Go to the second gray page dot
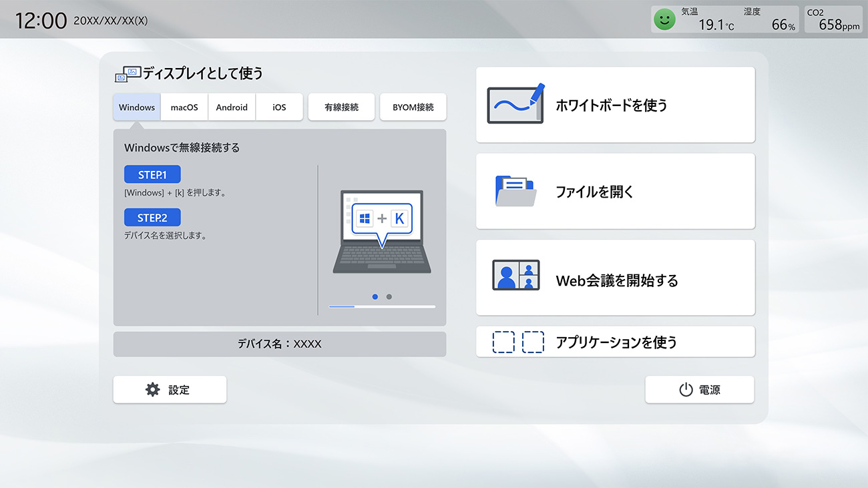 pyautogui.click(x=389, y=296)
